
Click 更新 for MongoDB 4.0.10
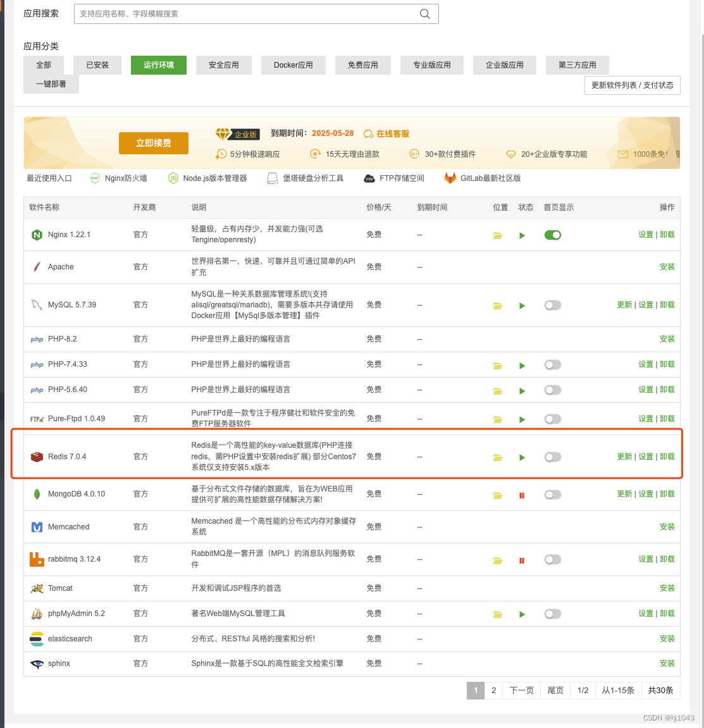624,494
